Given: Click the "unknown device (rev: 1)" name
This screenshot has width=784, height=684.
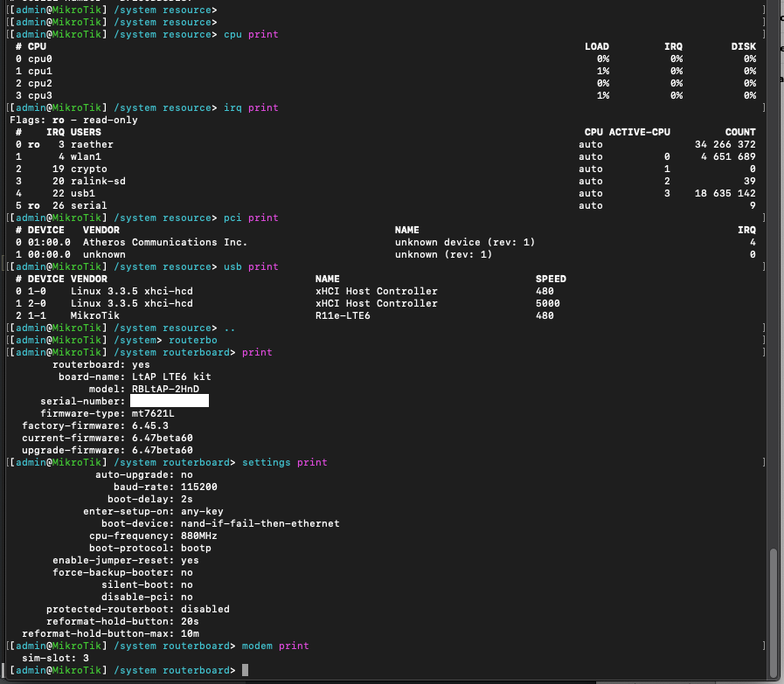Looking at the screenshot, I should [465, 242].
